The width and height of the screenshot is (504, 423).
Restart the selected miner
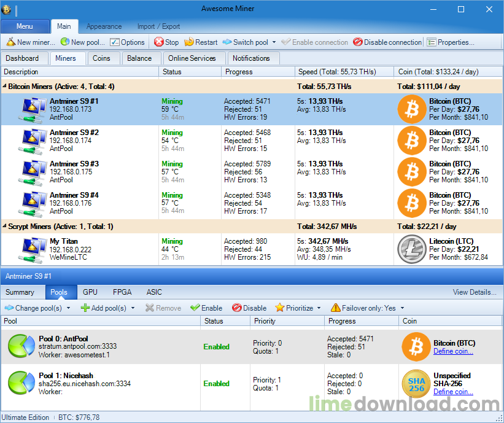[201, 42]
